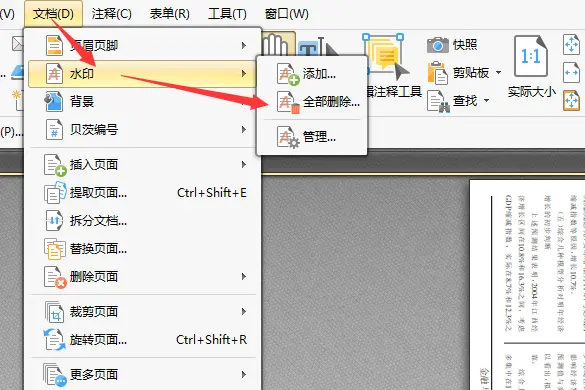Screen dimensions: 585x390
Task: Click the split document arrows icon
Action: [x=54, y=221]
